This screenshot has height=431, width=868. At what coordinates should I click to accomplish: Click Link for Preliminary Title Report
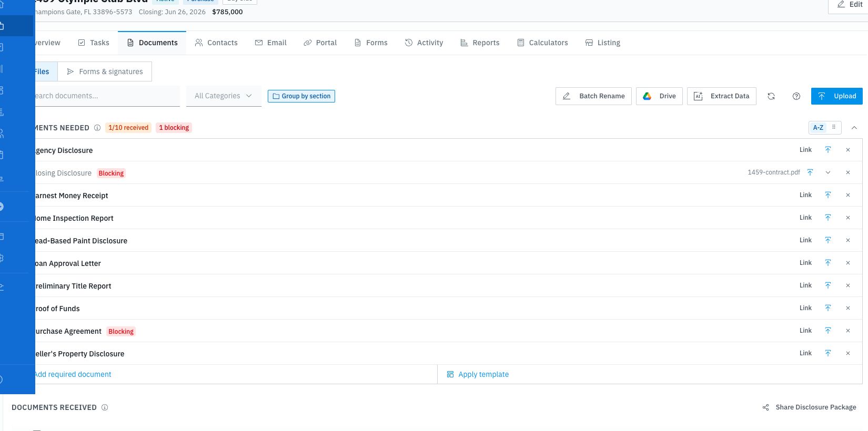click(805, 285)
